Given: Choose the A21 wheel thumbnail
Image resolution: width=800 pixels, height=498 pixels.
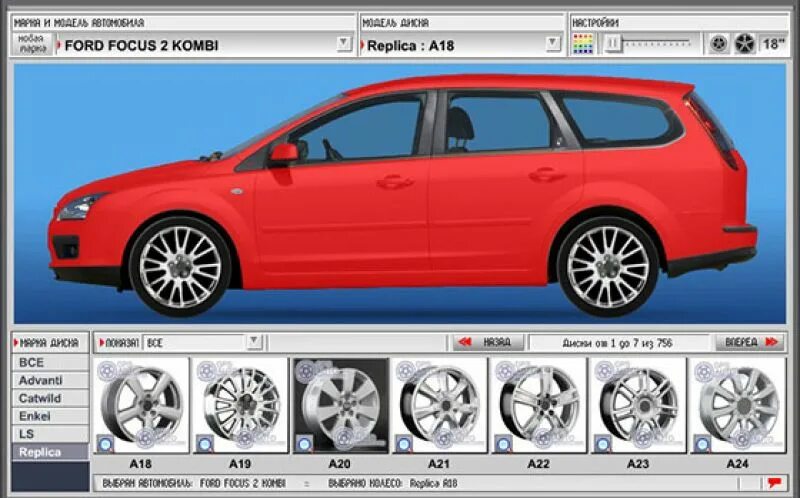Looking at the screenshot, I should (439, 406).
